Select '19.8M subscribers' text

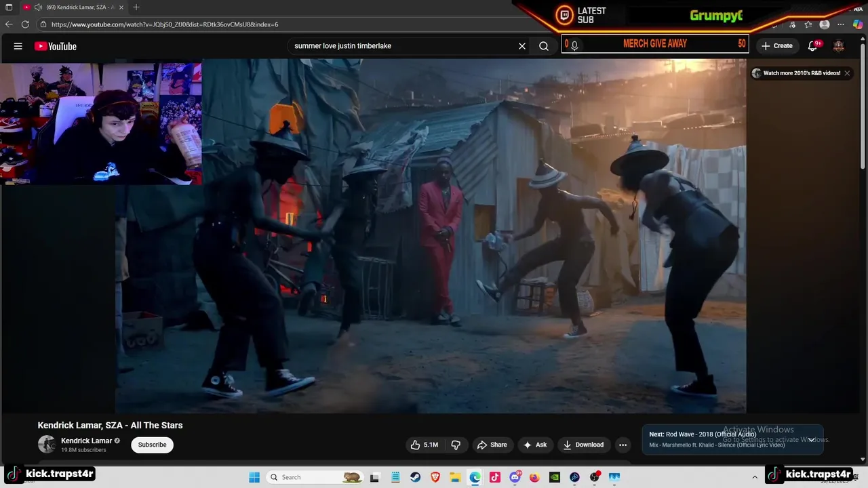coord(83,450)
